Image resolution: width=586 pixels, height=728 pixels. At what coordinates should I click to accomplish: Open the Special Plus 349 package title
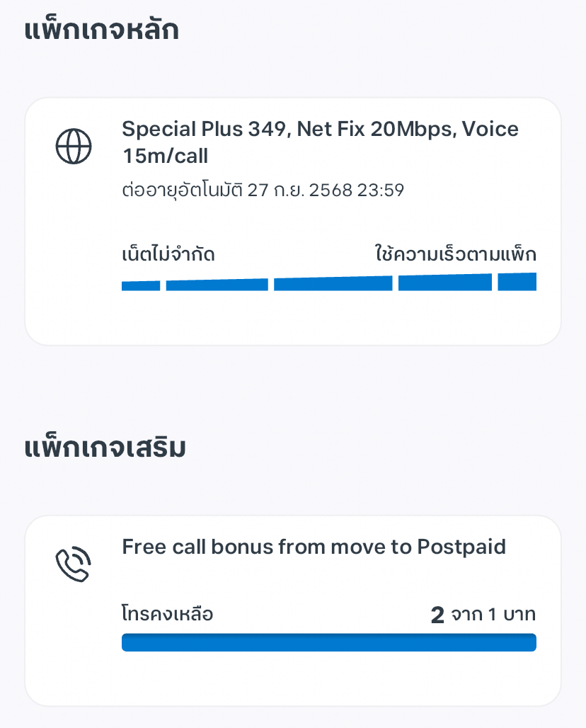320,142
